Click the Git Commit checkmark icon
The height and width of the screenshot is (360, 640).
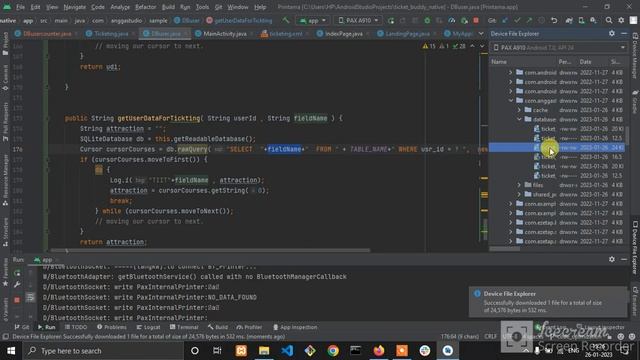coord(517,20)
